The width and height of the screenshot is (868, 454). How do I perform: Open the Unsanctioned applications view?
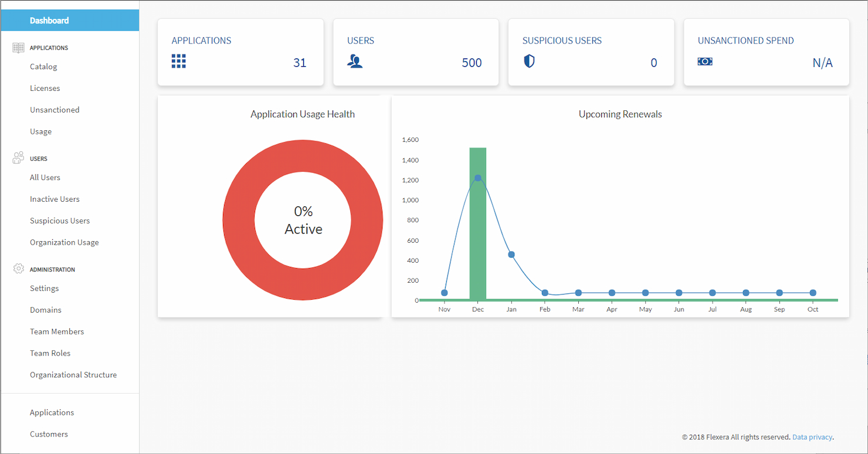click(55, 110)
